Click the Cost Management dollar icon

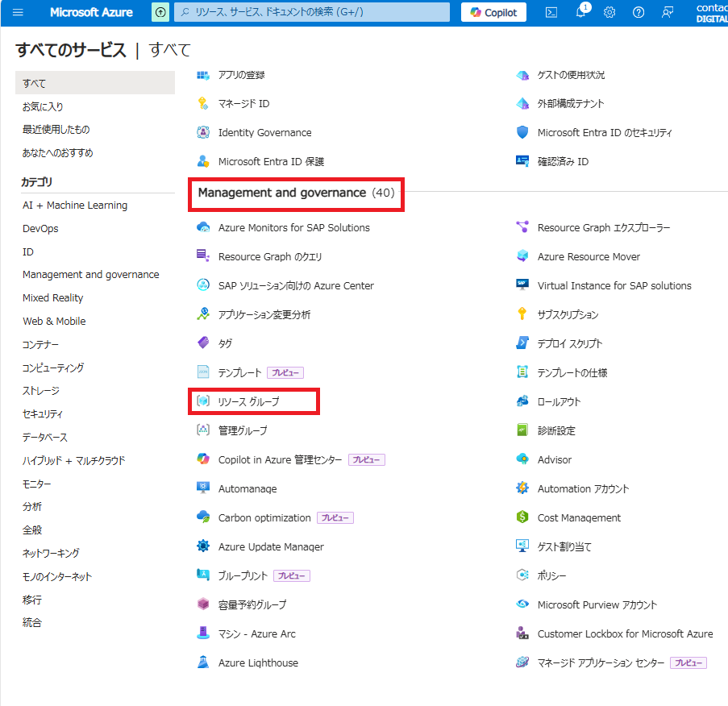(x=522, y=517)
